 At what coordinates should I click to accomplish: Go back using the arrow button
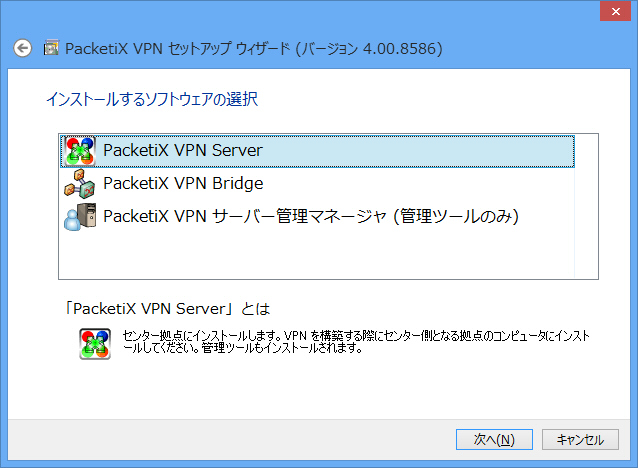click(x=22, y=48)
